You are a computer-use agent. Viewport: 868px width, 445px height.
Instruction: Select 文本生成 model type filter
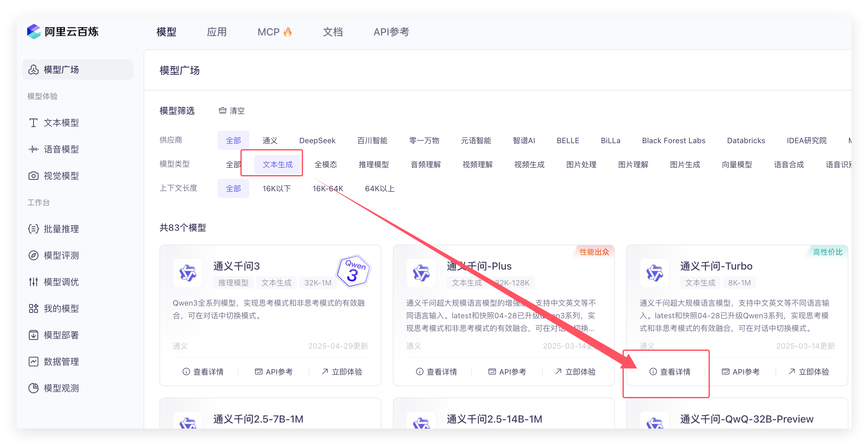[x=278, y=164]
